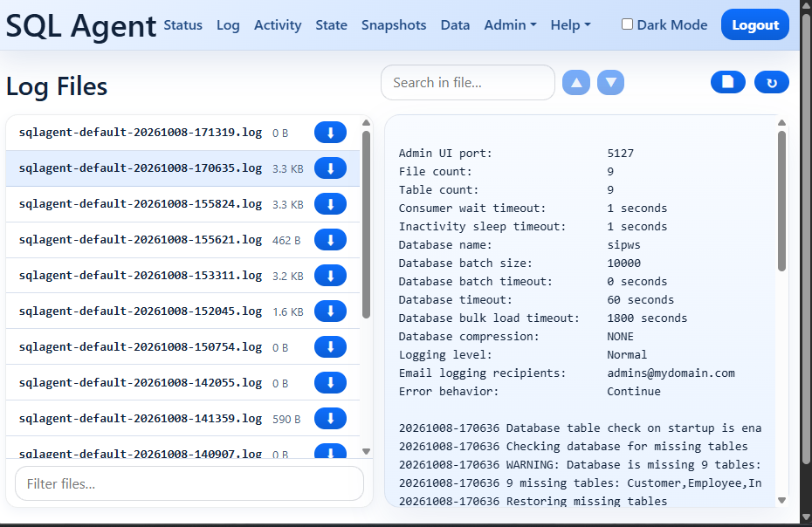Click the 1800 seconds bulk load timeout
The height and width of the screenshot is (527, 812).
647,318
